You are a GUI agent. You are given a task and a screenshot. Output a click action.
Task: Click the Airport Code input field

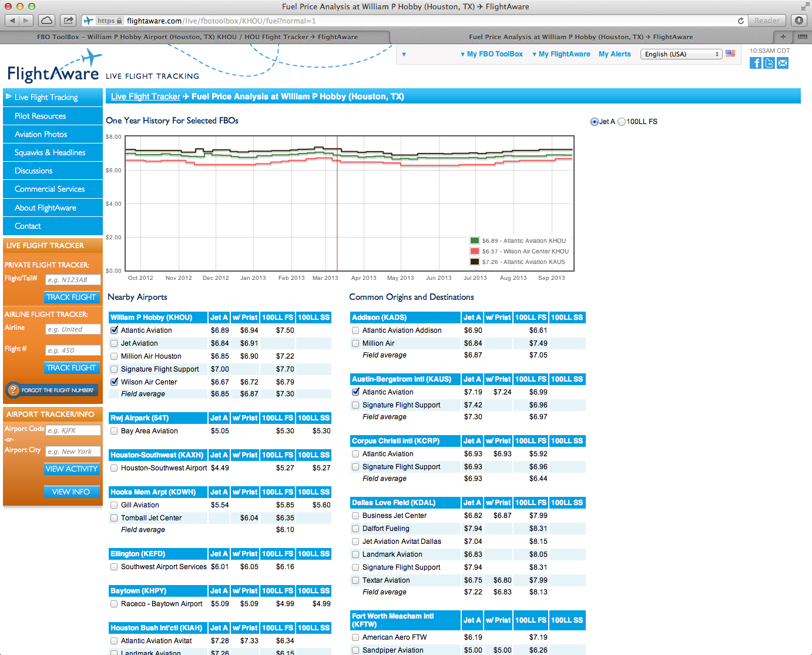point(72,430)
